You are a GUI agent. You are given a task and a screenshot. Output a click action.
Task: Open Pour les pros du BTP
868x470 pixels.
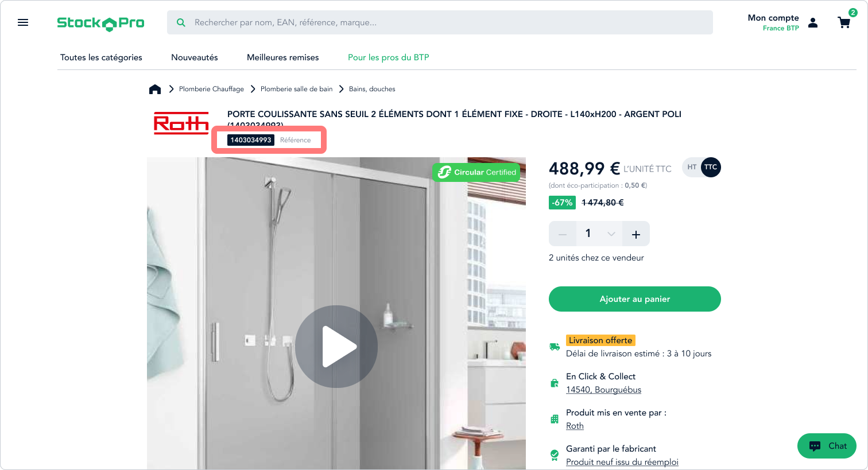(389, 57)
